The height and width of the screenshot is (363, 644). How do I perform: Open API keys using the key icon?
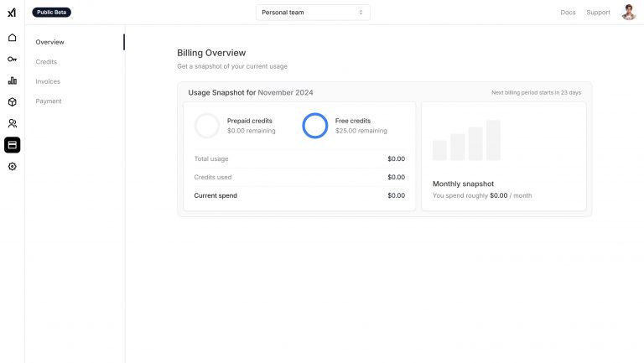click(12, 59)
